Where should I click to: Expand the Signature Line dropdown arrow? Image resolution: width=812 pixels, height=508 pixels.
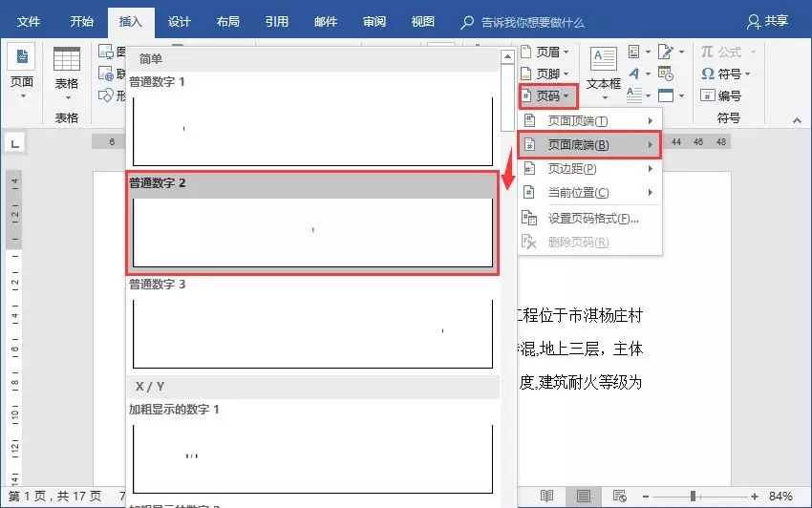[681, 52]
